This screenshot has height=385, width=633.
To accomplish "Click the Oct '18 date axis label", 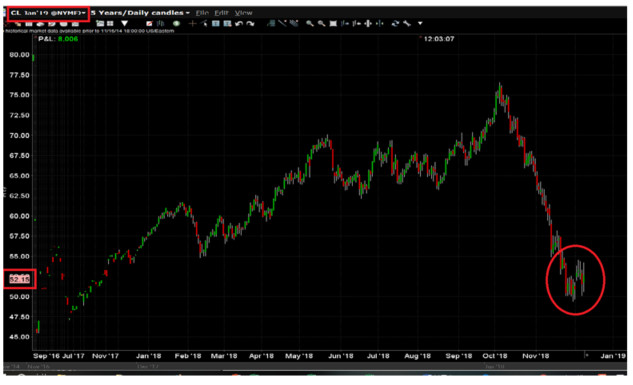I will 495,356.
